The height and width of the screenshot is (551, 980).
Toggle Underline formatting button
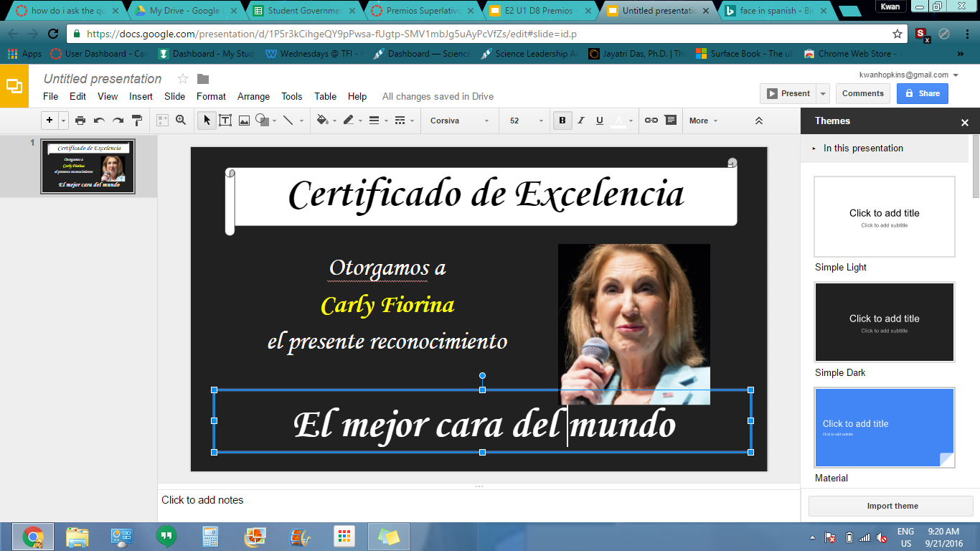coord(599,121)
